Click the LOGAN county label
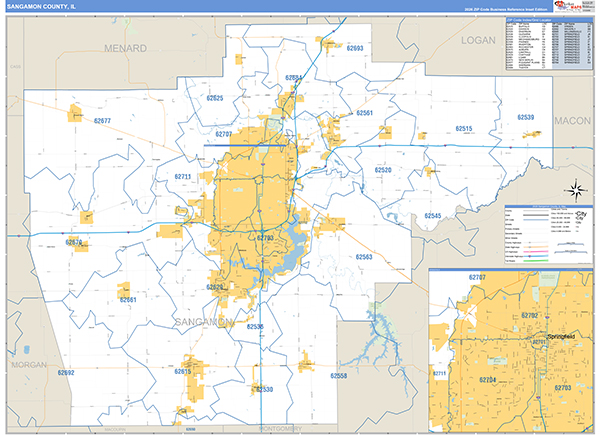The width and height of the screenshot is (600, 435). (478, 41)
